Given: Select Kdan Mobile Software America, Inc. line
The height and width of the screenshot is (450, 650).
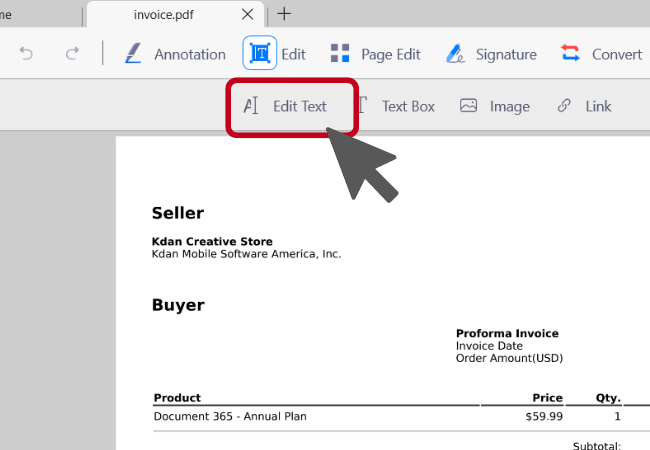Looking at the screenshot, I should point(246,254).
